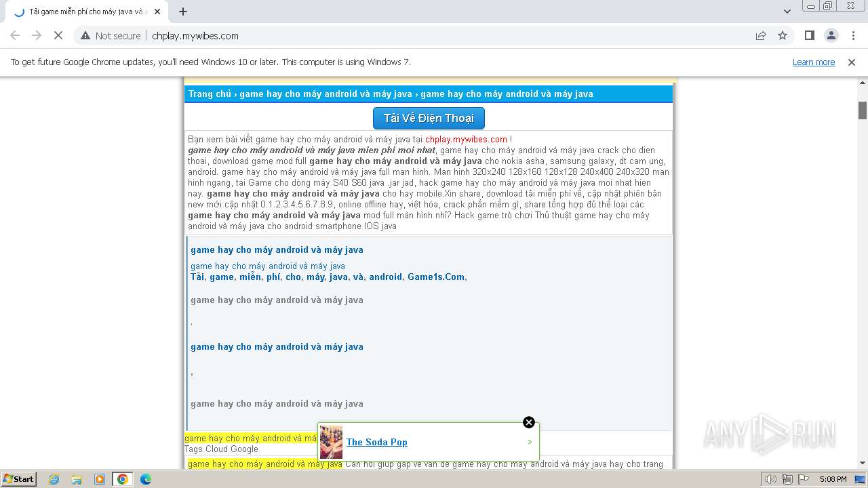Click Soda Pop ad thumbnail image

[x=332, y=442]
